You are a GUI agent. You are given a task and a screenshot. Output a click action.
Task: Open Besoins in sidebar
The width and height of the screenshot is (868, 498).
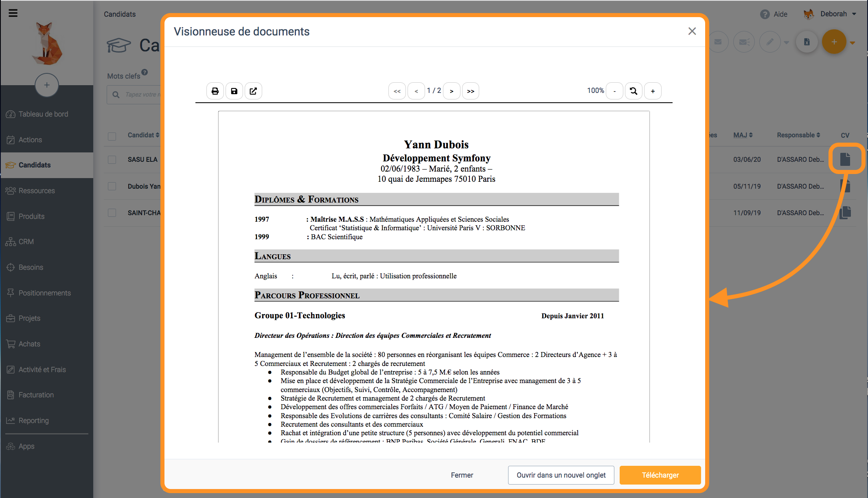(x=47, y=267)
